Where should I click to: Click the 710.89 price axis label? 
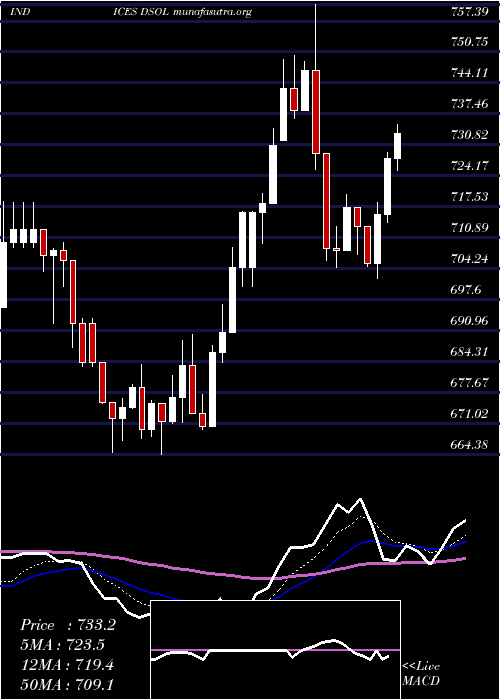[469, 228]
